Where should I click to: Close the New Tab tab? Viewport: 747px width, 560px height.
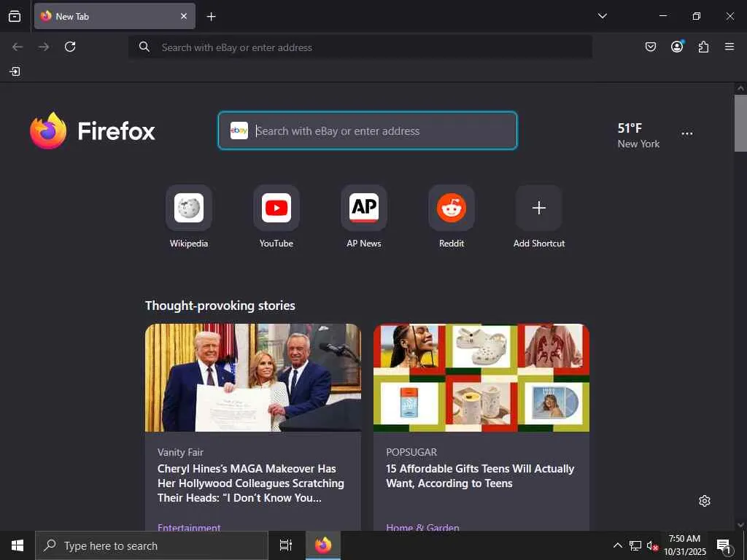pyautogui.click(x=184, y=16)
